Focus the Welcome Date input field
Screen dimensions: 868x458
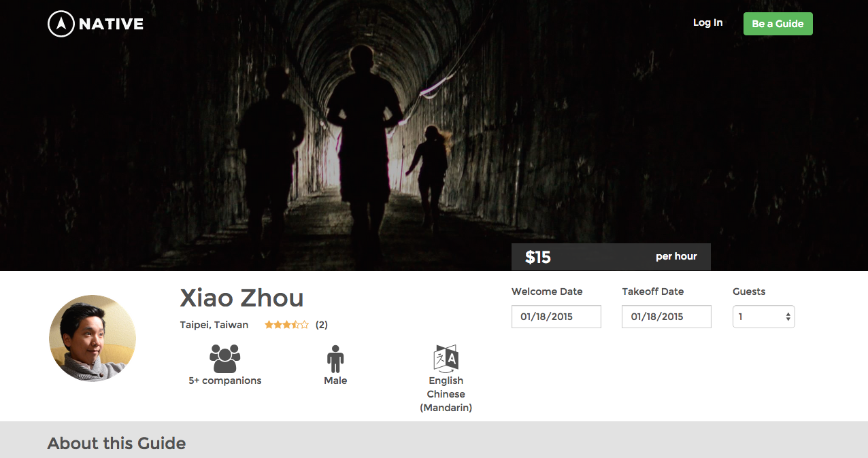556,317
